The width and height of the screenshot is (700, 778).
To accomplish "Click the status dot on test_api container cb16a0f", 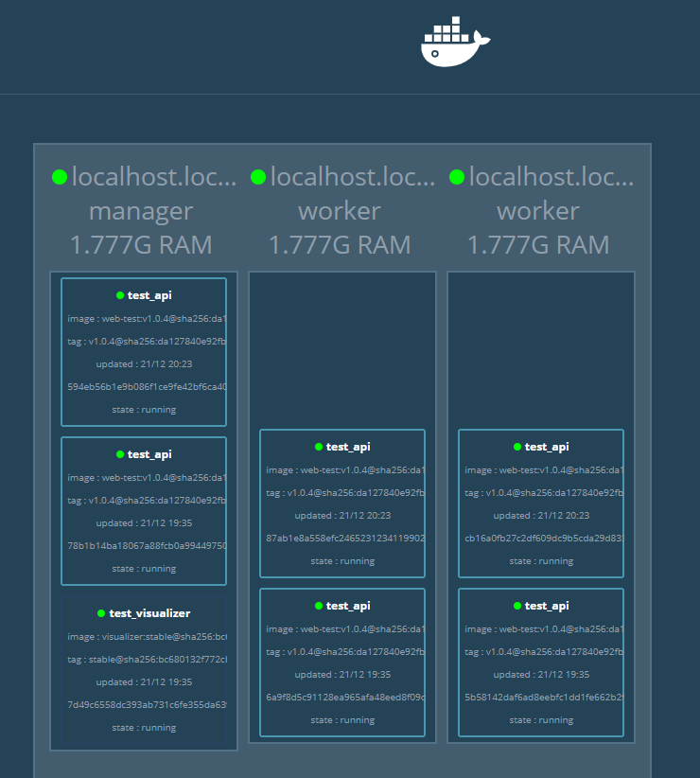I will click(517, 447).
